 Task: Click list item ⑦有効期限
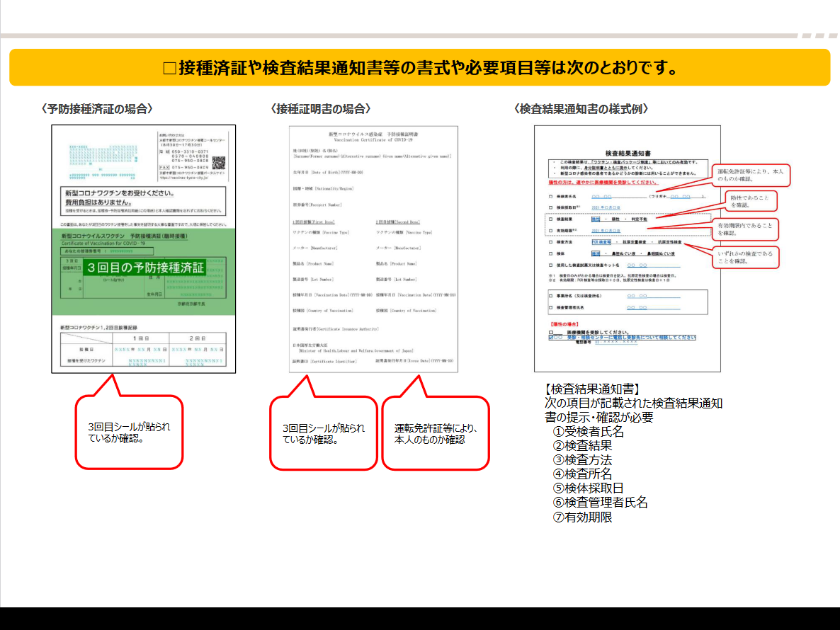[x=582, y=517]
